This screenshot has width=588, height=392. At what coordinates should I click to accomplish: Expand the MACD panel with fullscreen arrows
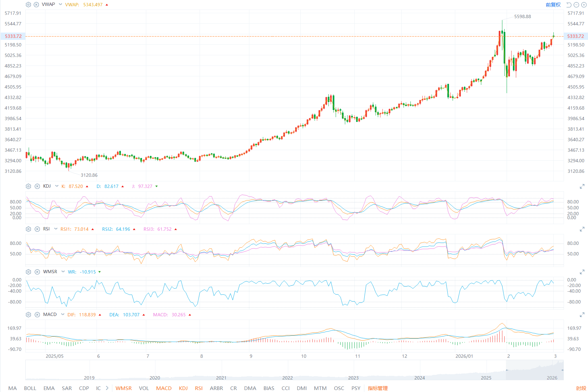tap(582, 315)
